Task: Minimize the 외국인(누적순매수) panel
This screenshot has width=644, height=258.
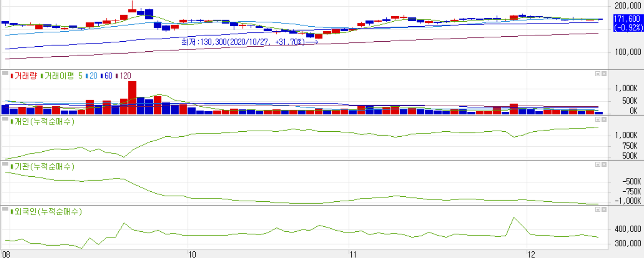Action: pos(598,210)
